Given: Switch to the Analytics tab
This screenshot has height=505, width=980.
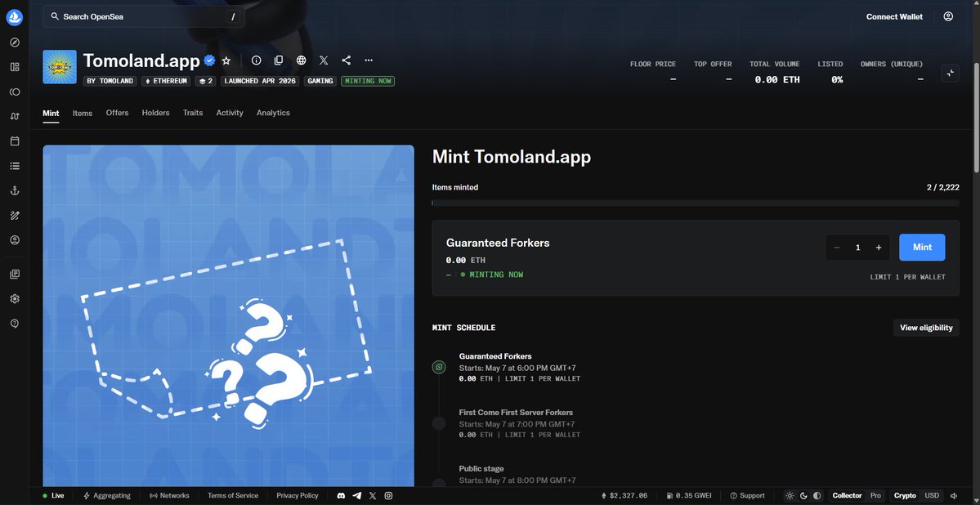Looking at the screenshot, I should (273, 113).
